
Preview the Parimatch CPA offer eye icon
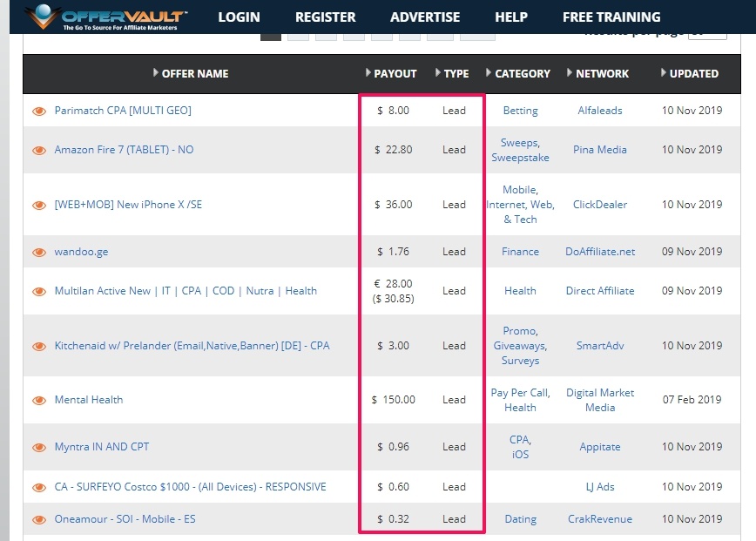(39, 111)
